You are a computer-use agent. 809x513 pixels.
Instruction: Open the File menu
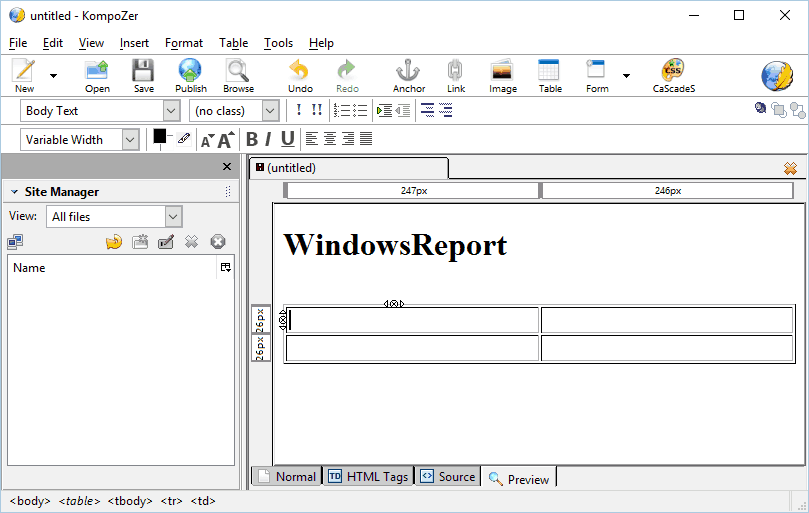point(18,43)
